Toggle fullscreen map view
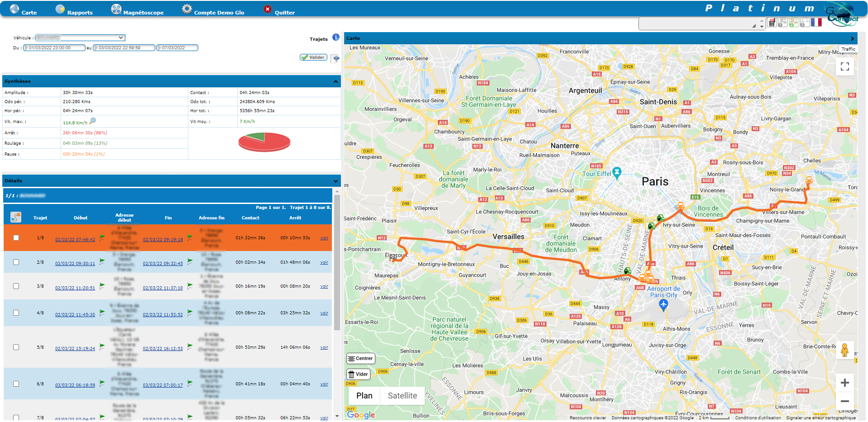Image resolution: width=868 pixels, height=422 pixels. point(844,66)
